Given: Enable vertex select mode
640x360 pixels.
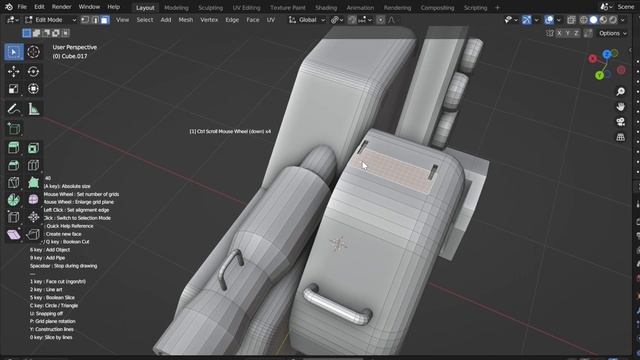Looking at the screenshot, I should 85,20.
